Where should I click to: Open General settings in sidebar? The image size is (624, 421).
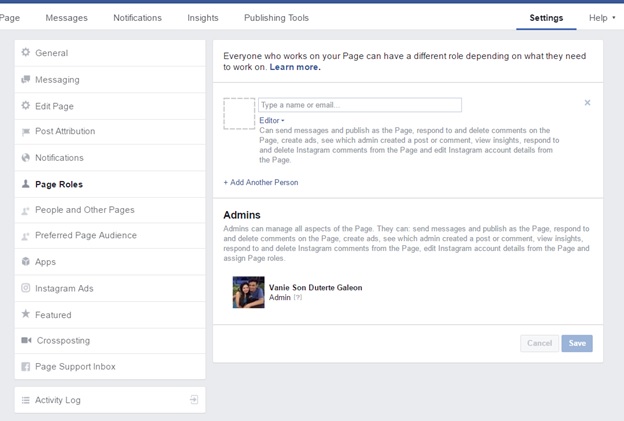click(110, 53)
